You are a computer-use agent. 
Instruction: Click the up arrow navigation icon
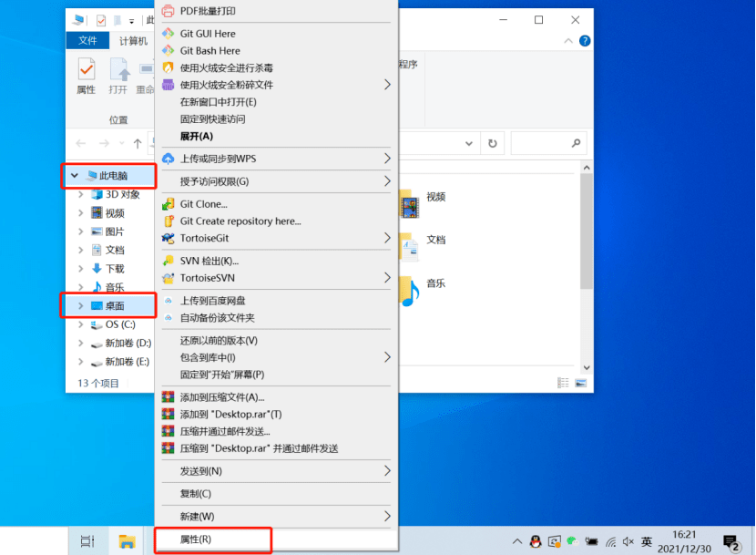[x=138, y=143]
